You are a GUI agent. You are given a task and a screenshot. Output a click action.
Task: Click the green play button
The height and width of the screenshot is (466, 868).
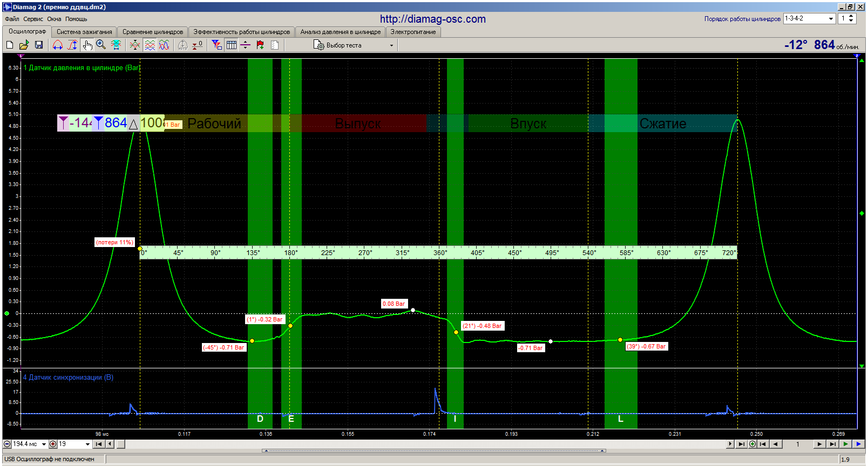click(845, 444)
